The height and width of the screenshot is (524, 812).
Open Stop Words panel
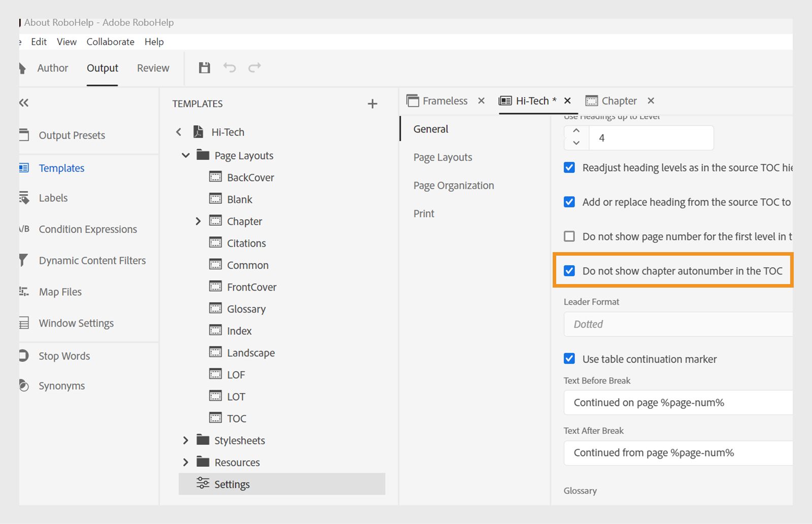pos(64,356)
